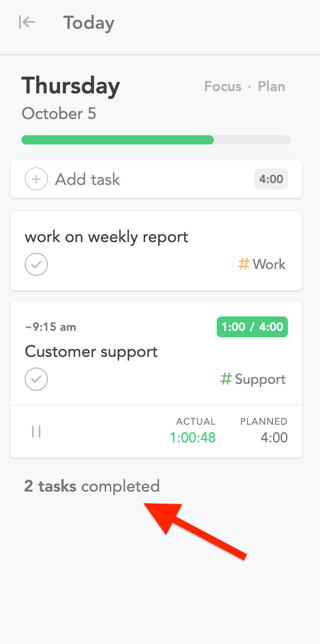Mark Customer support task complete
320x644 pixels.
[x=36, y=380]
